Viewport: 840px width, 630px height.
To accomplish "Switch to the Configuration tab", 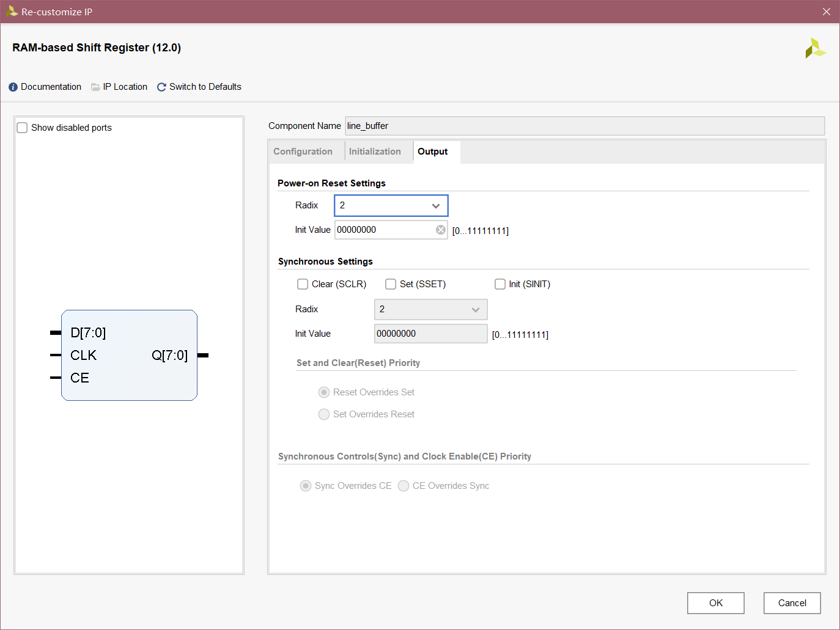I will click(x=303, y=152).
